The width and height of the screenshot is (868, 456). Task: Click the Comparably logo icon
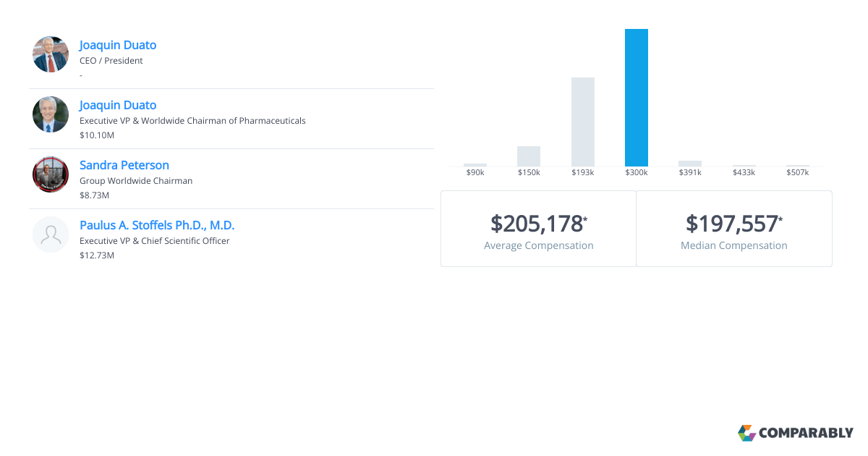click(x=746, y=433)
